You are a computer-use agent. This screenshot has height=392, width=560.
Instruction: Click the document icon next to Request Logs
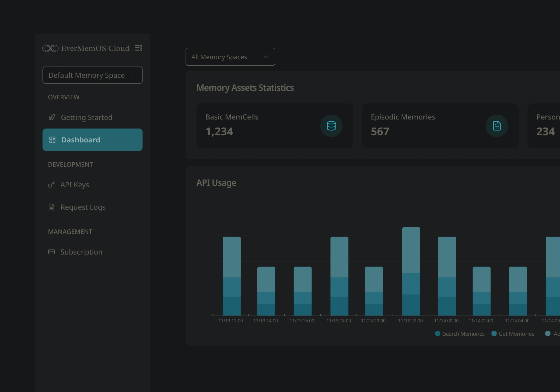tap(52, 207)
